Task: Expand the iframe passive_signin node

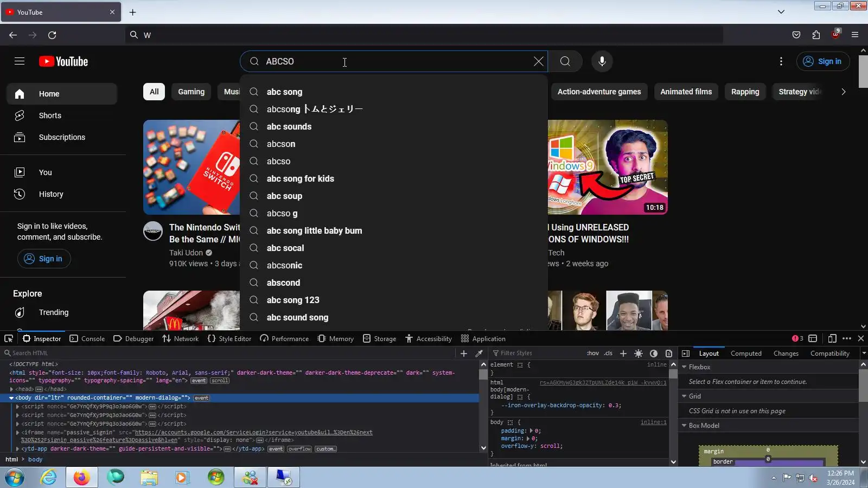Action: pos(17,433)
